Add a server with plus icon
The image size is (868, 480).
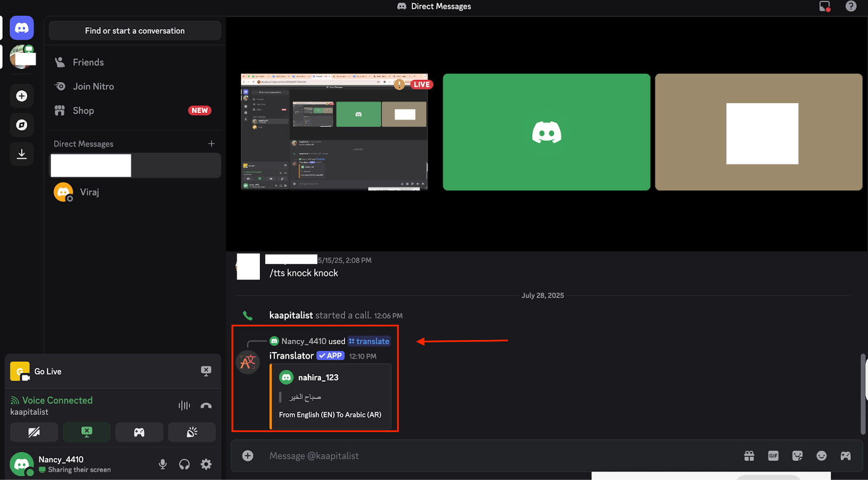(x=22, y=96)
